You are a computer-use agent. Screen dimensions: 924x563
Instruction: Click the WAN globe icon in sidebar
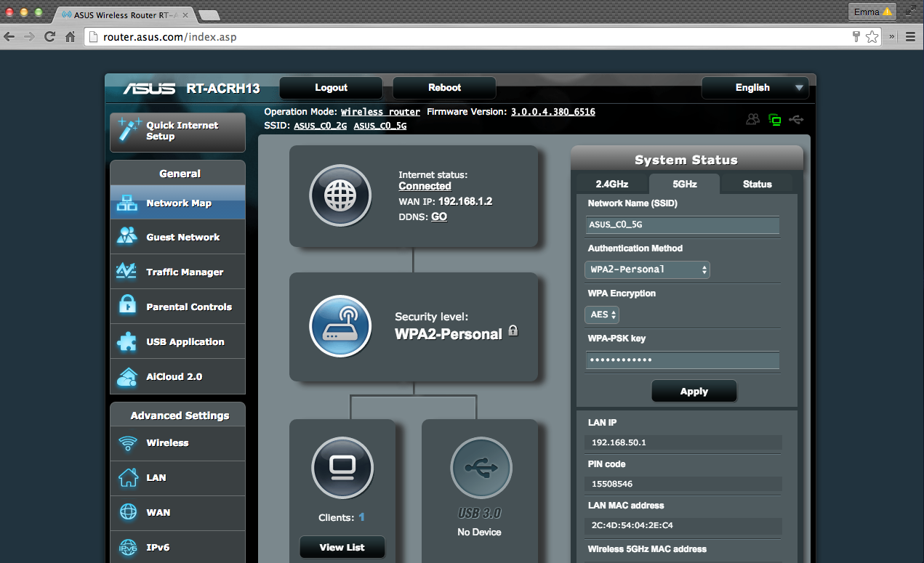128,512
